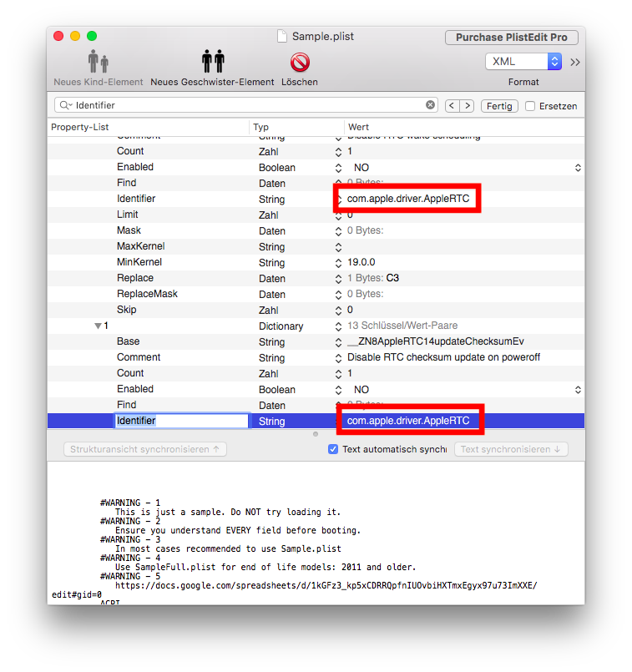
Task: Click the Property-List column header
Action: click(x=148, y=127)
